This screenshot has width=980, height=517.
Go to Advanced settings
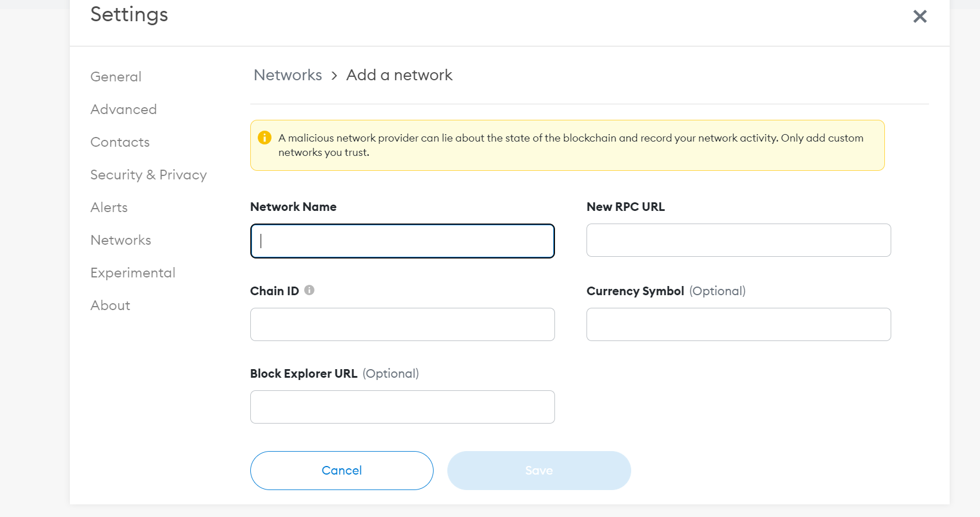pos(123,109)
